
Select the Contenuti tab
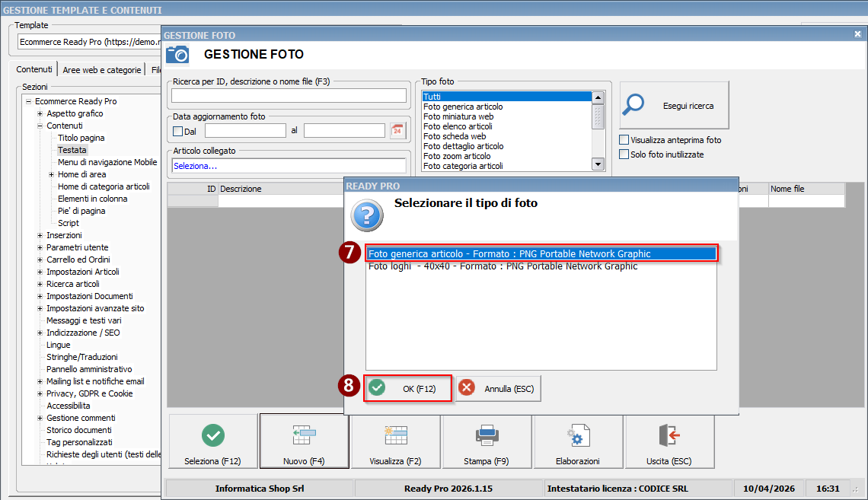[x=34, y=69]
